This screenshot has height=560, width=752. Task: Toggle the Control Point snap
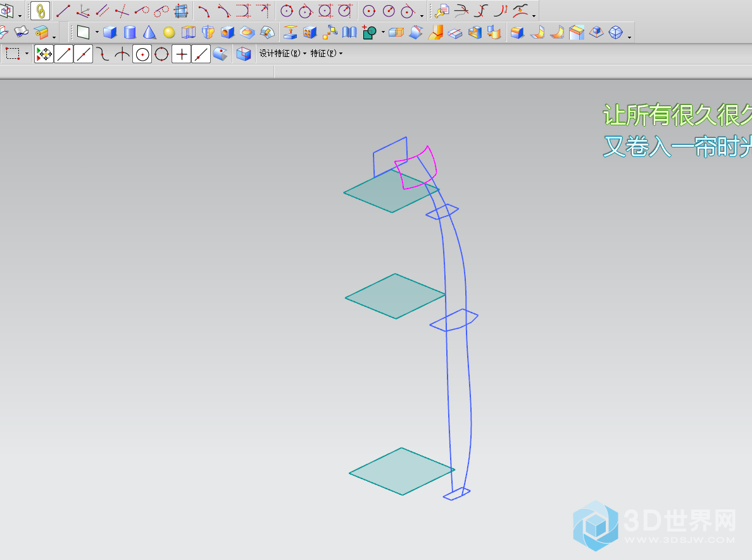103,54
